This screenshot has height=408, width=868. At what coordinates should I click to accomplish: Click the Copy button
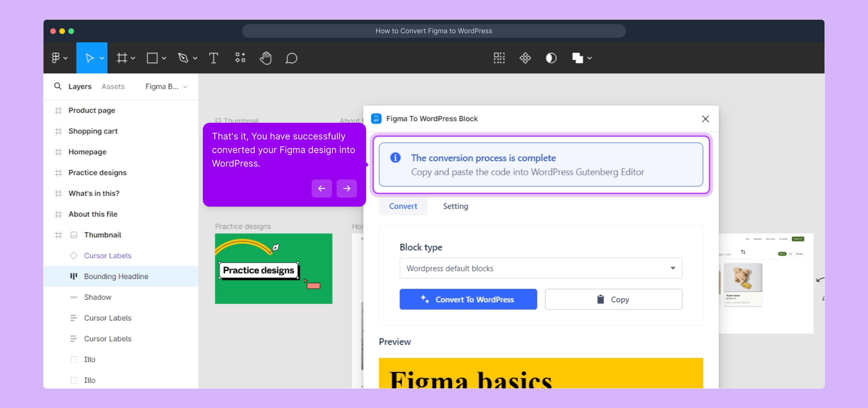(x=613, y=299)
